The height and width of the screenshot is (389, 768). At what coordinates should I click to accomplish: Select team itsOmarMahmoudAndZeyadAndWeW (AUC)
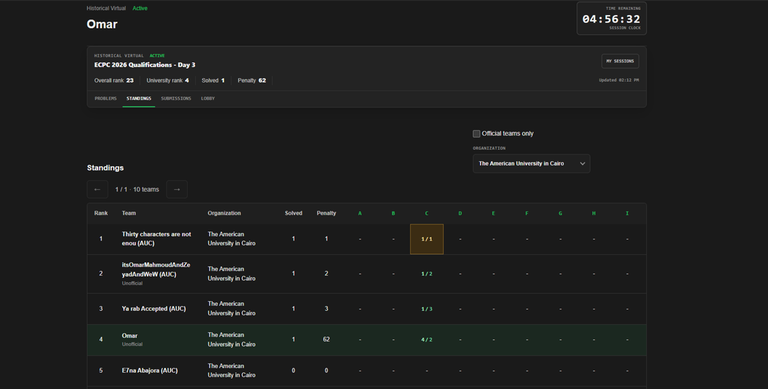point(156,269)
